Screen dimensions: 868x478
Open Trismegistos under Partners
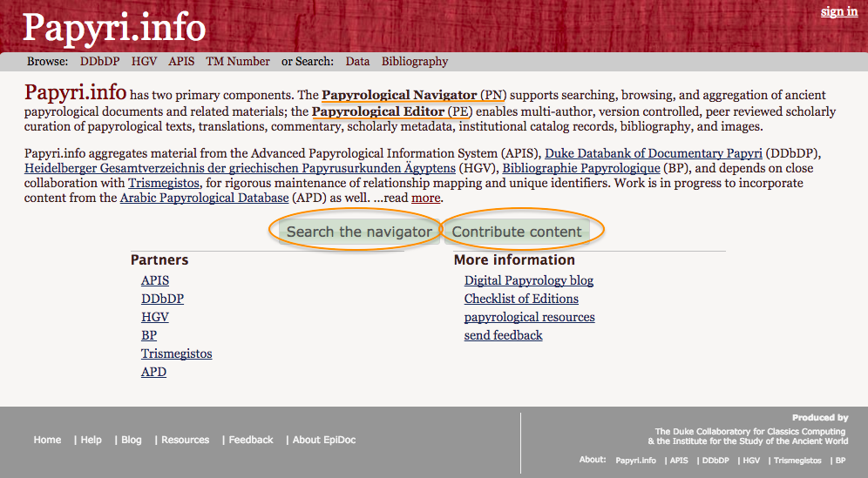click(x=177, y=353)
